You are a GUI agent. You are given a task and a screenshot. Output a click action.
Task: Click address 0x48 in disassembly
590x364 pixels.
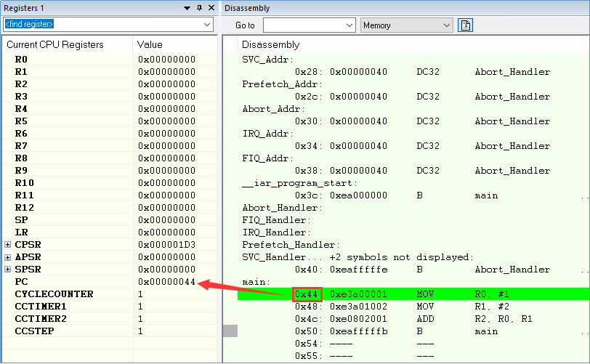[307, 307]
